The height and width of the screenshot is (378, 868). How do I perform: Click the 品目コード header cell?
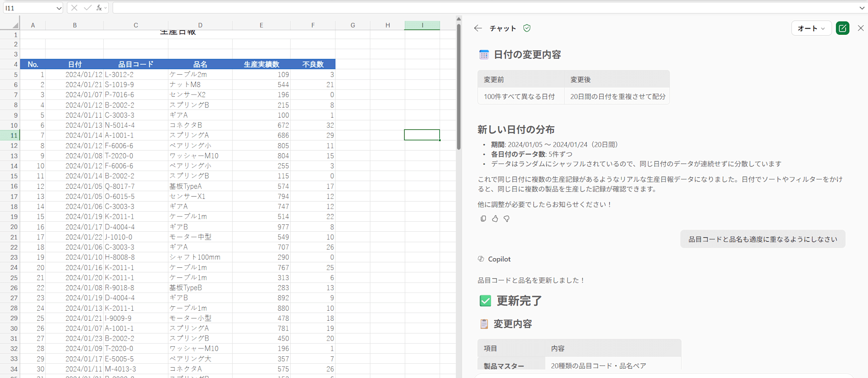[x=135, y=64]
